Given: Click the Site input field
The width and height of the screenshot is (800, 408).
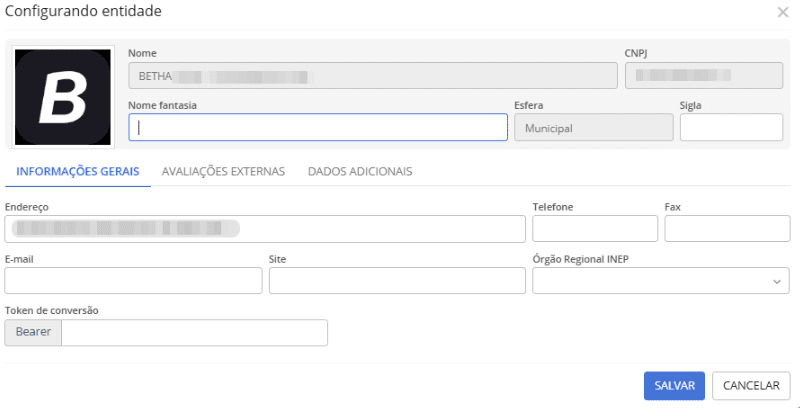Looking at the screenshot, I should (397, 280).
